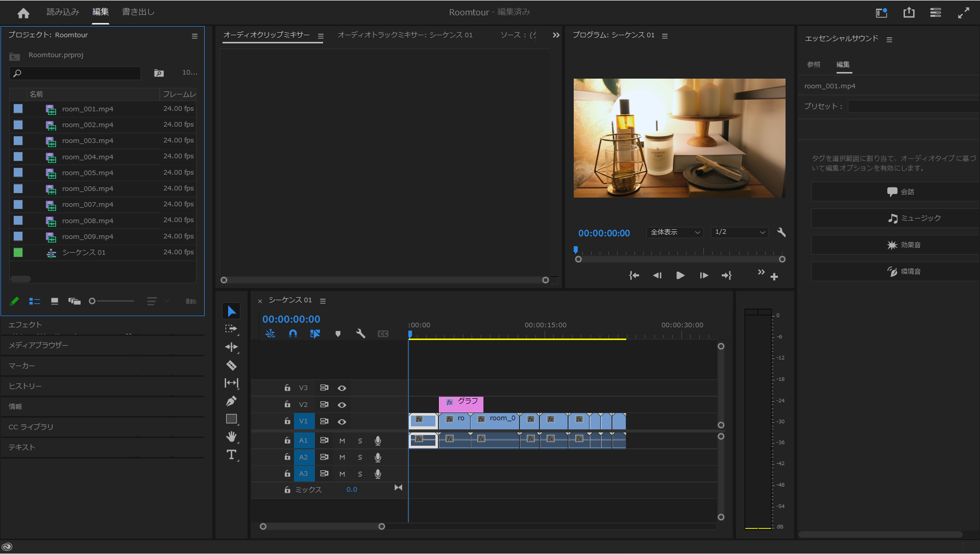980x555 pixels.
Task: Open timeline display settings wrench
Action: coord(360,333)
